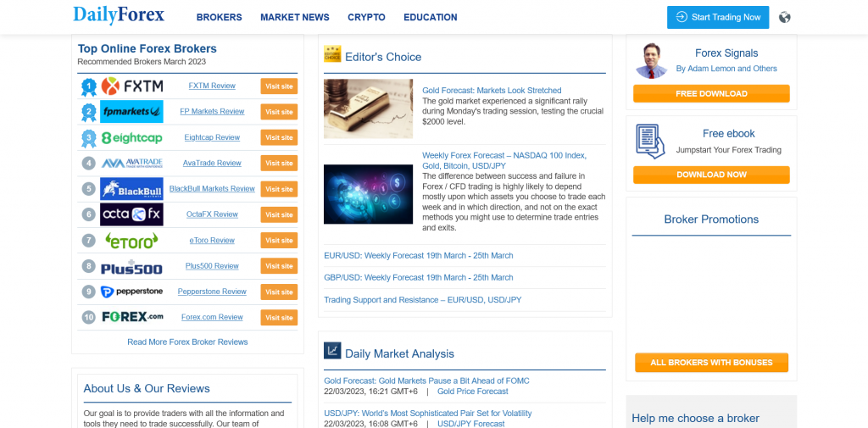Click the gold bars article thumbnail

click(x=368, y=108)
